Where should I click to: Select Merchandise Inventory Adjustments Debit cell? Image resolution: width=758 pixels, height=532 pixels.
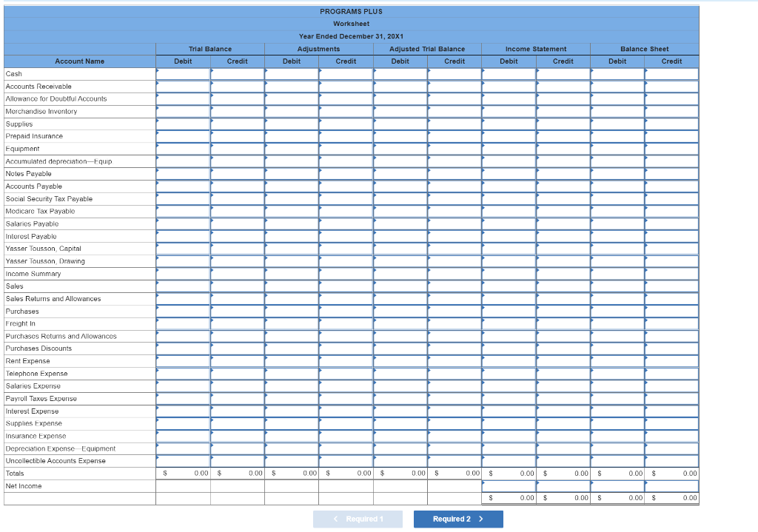coord(292,112)
